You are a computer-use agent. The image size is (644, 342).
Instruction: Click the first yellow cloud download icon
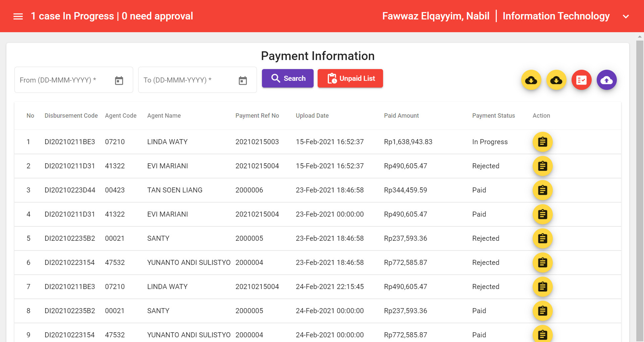coord(531,80)
